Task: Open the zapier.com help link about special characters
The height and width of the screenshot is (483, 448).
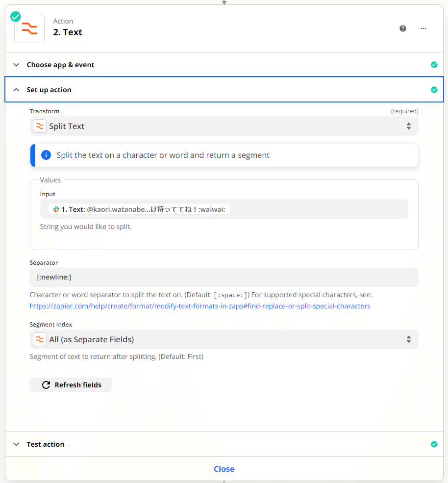Action: (x=200, y=306)
